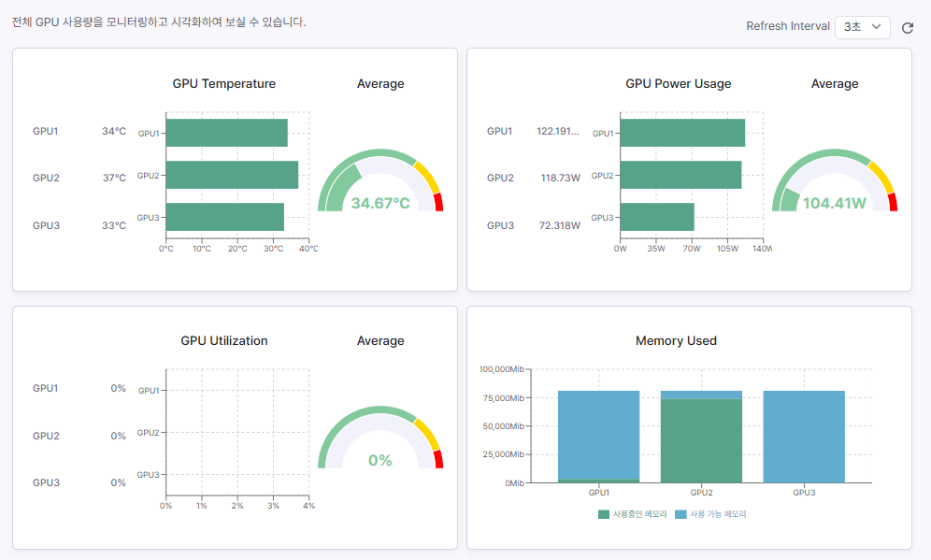The height and width of the screenshot is (560, 931).
Task: Select the GPU2 bar in GPU Temperature chart
Action: pyautogui.click(x=232, y=175)
